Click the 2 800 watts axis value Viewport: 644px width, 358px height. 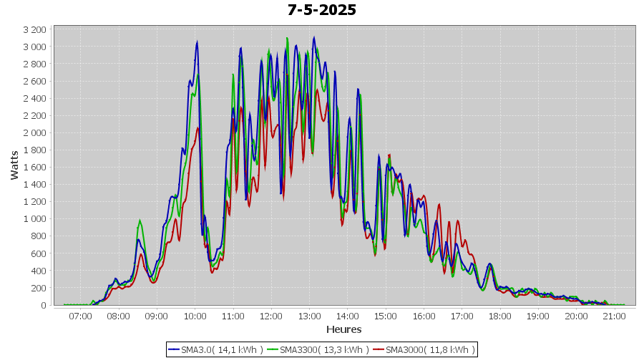35,64
